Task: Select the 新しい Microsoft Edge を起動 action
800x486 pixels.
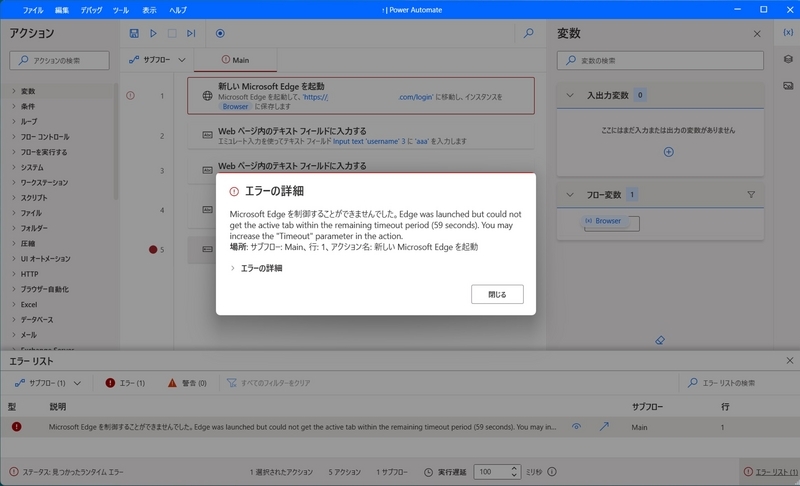Action: (x=361, y=96)
